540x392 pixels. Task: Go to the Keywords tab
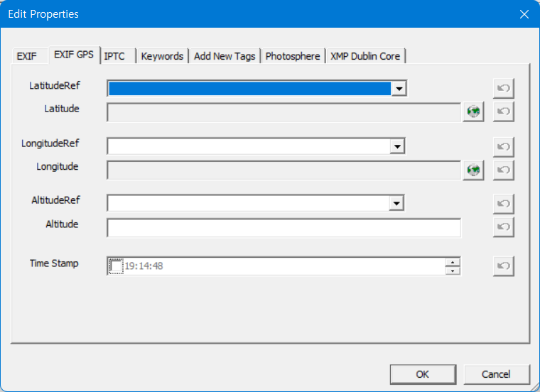pos(162,56)
